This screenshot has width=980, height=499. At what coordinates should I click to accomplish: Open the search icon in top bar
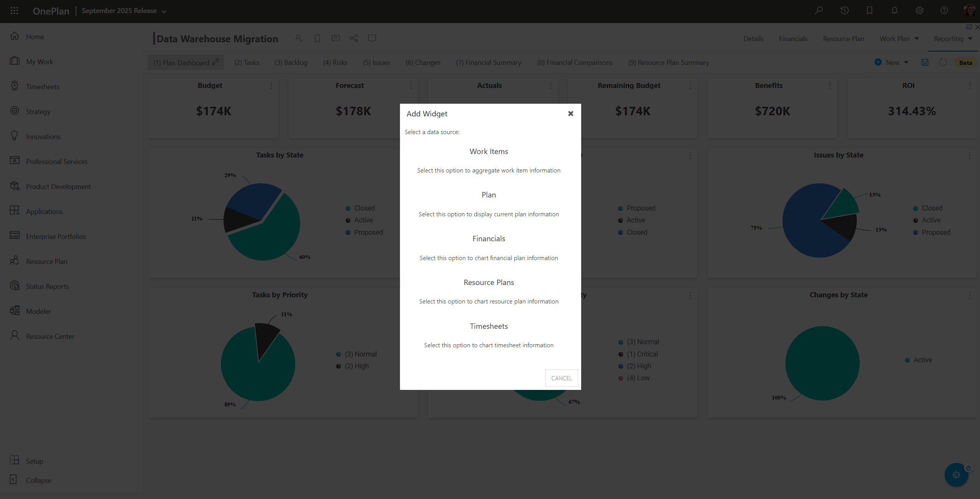(x=819, y=10)
